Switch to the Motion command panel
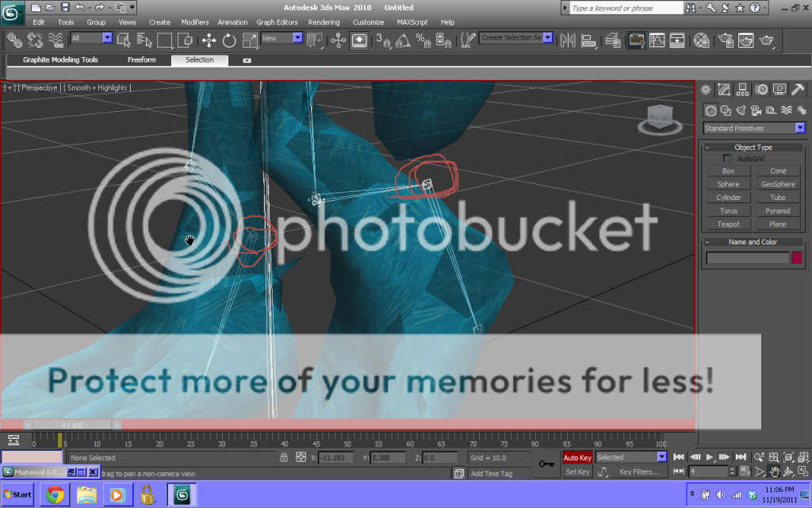The height and width of the screenshot is (508, 812). 761,90
